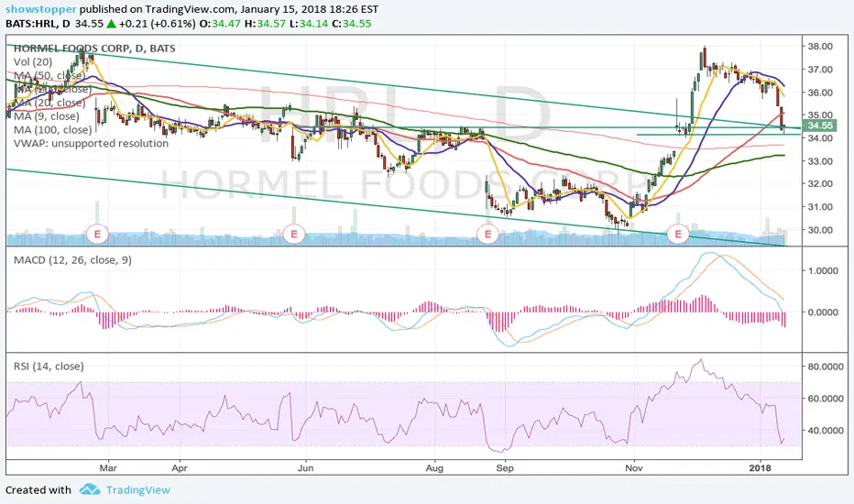Click the Jun label on time axis

coord(305,467)
